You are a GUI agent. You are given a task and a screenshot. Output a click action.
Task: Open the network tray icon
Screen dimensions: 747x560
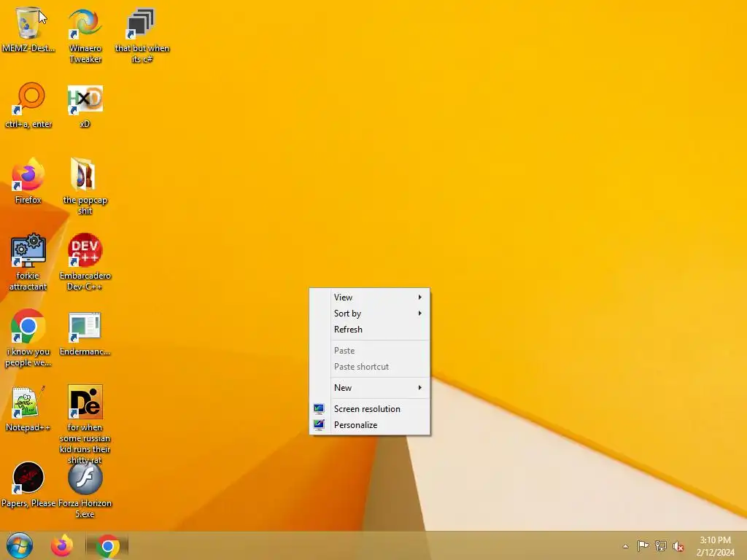[x=661, y=545]
